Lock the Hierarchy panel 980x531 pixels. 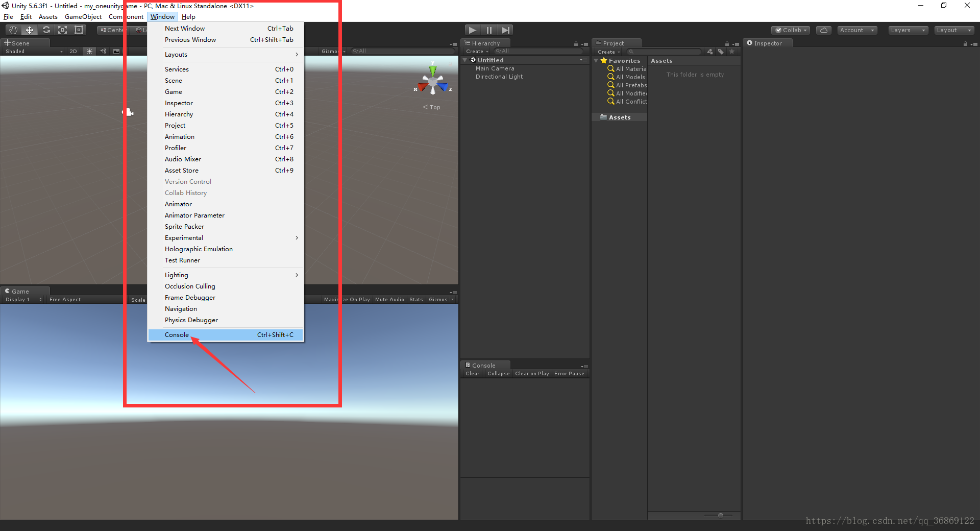[576, 44]
